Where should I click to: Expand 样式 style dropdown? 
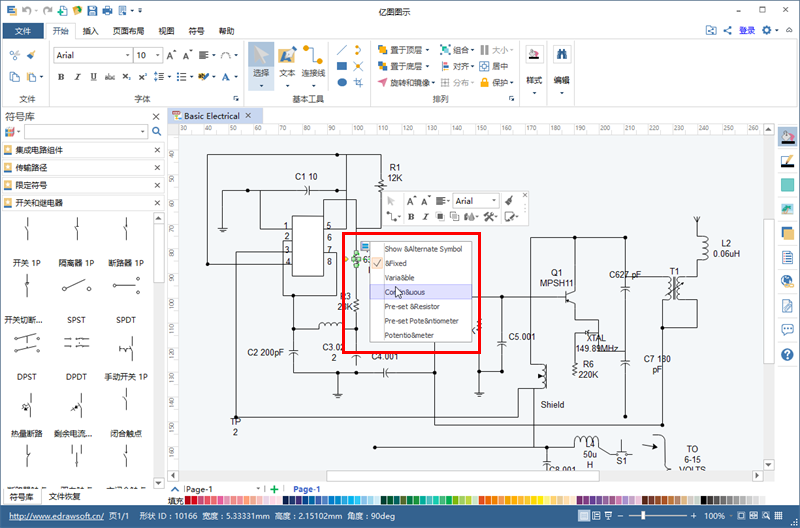(534, 93)
